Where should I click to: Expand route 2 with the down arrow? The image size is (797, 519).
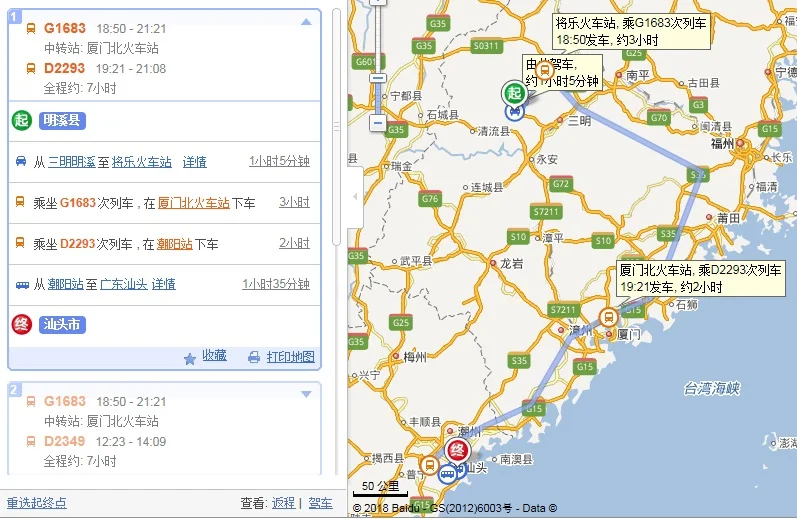(x=306, y=394)
